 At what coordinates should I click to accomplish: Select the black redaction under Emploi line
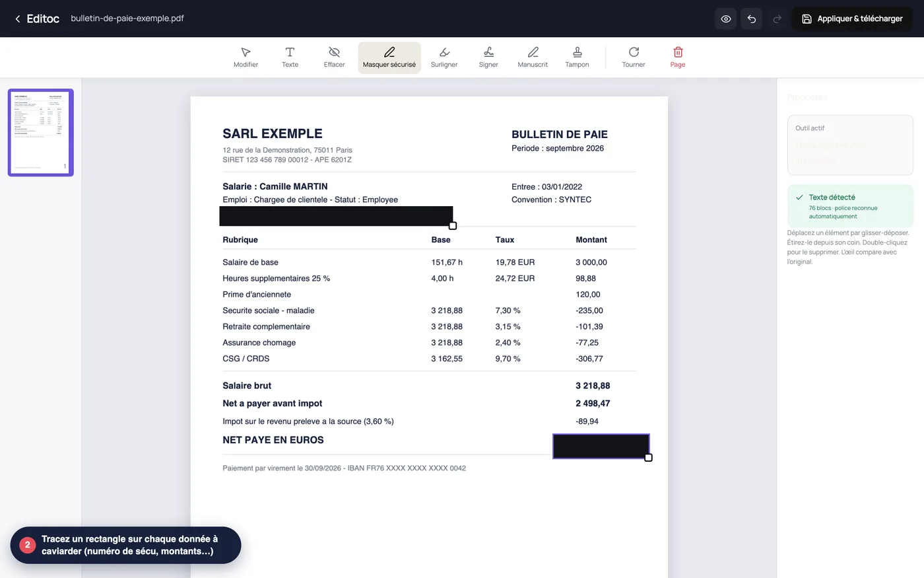336,216
